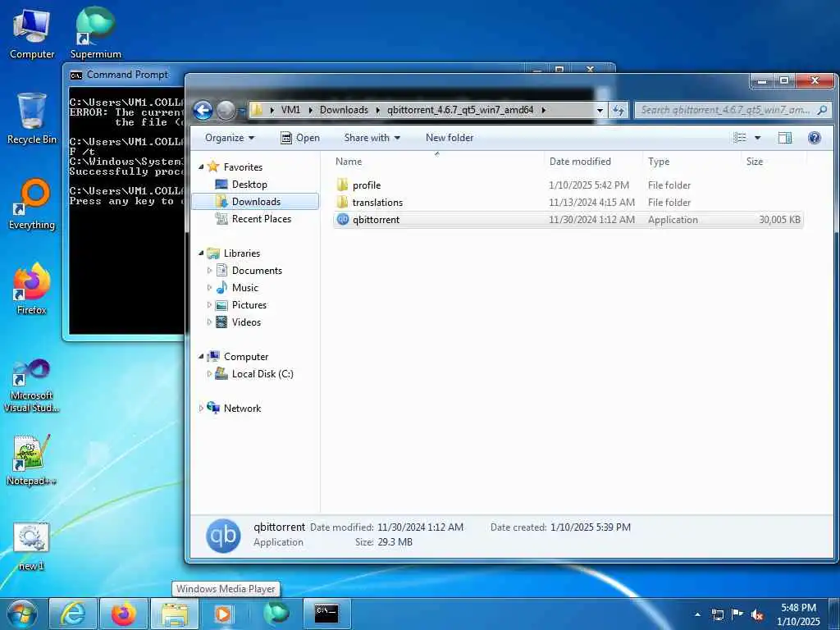Change your view icon in Explorer toolbar

tap(740, 138)
